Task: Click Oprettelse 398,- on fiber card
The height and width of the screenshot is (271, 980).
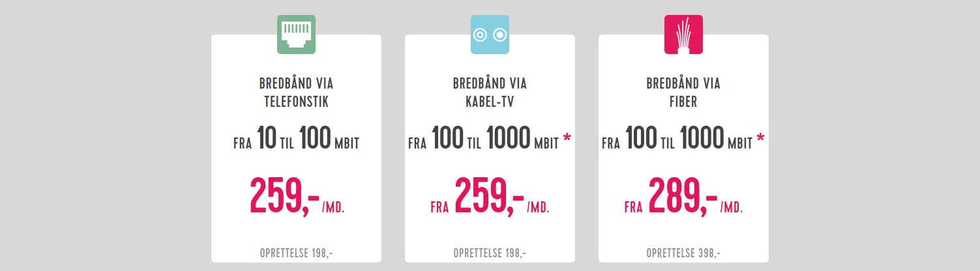Action: point(683,253)
